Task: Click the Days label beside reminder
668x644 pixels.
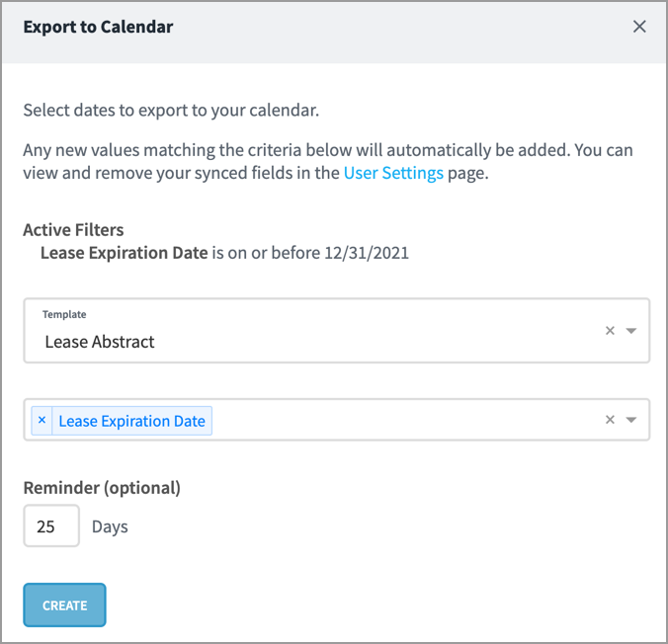Action: (x=110, y=526)
